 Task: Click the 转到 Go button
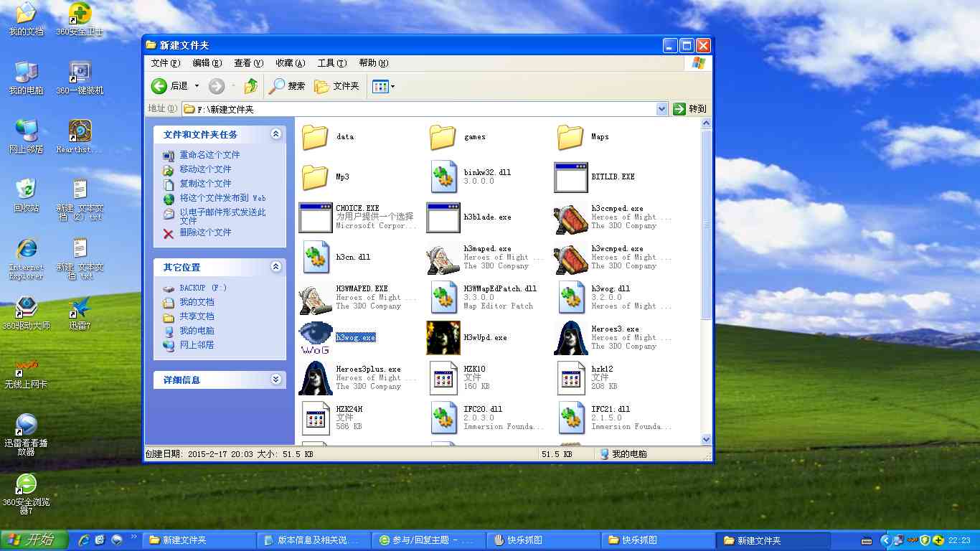[x=690, y=109]
